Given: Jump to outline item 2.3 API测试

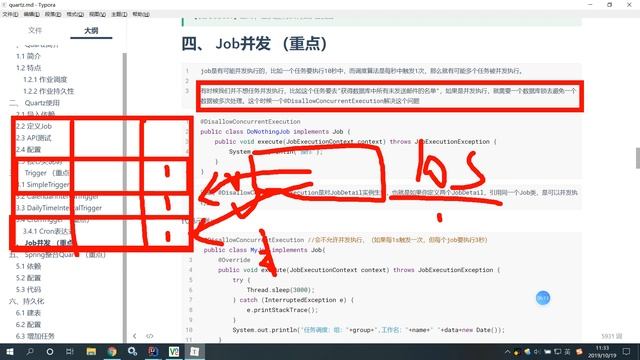Looking at the screenshot, I should click(x=33, y=138).
